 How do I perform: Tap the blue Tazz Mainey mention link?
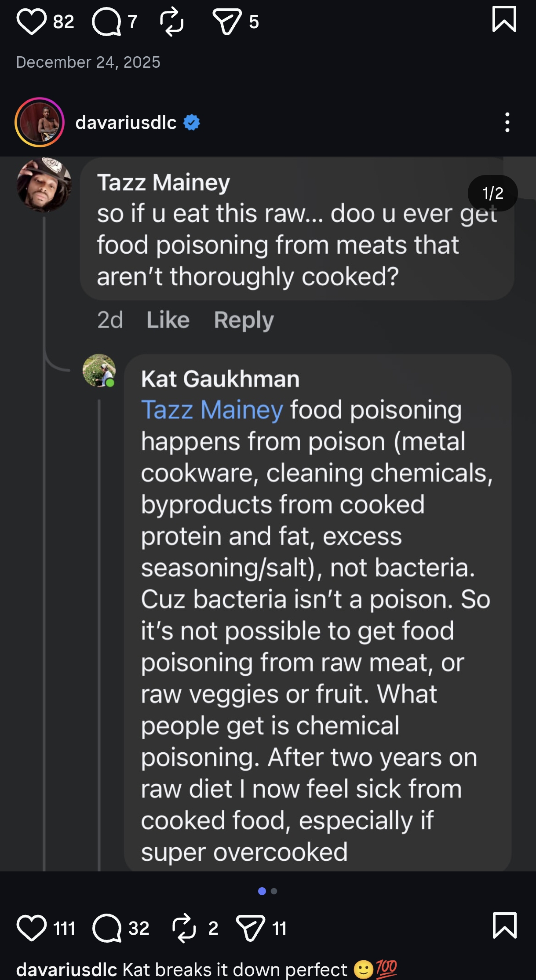point(212,410)
